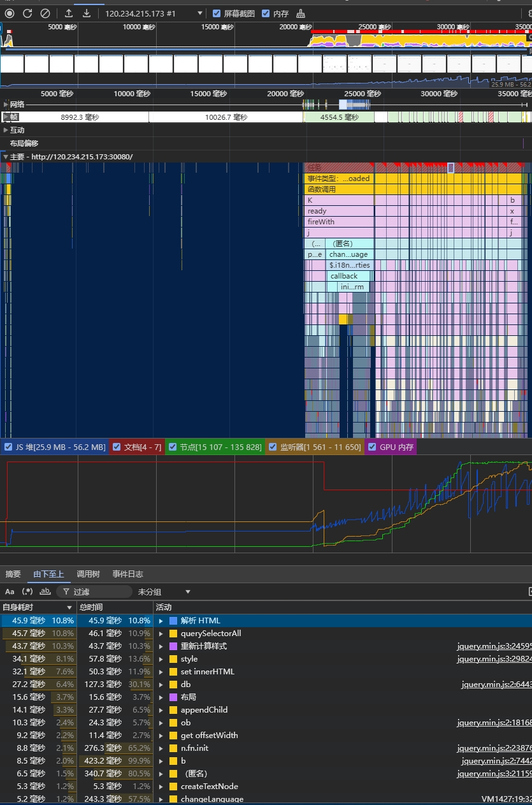Toggle the match whole word ab icon

pyautogui.click(x=45, y=591)
